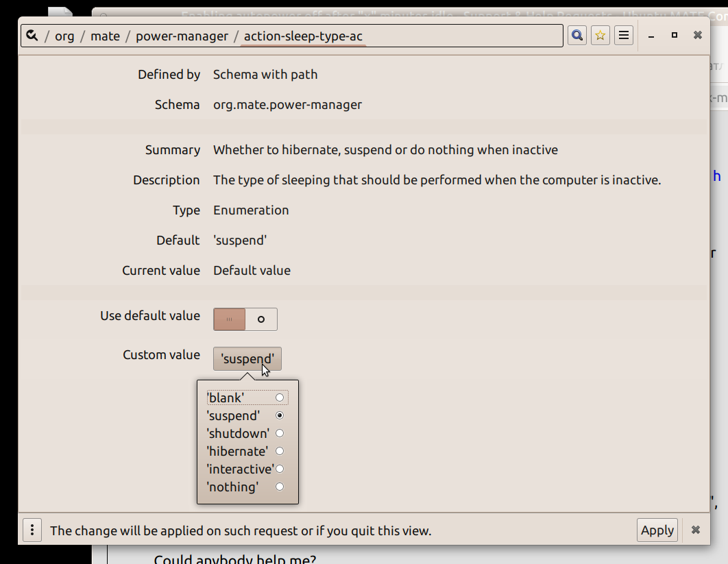This screenshot has width=728, height=564.
Task: Open bookmarks via the star icon
Action: coord(600,35)
